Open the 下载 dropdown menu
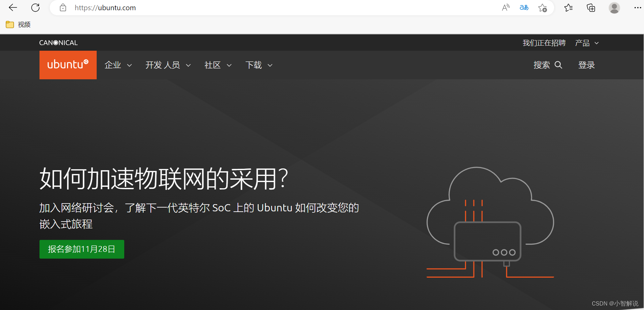Image resolution: width=644 pixels, height=310 pixels. click(x=258, y=65)
